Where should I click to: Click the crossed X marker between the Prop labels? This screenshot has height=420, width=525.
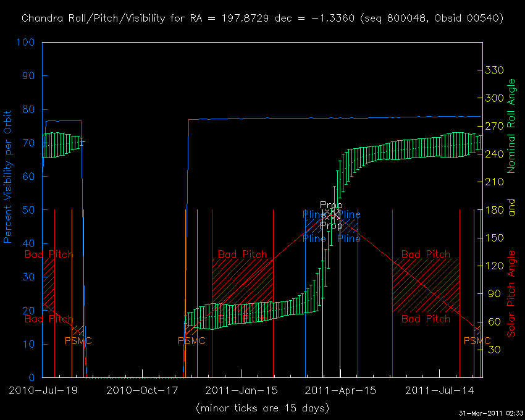[x=332, y=215]
